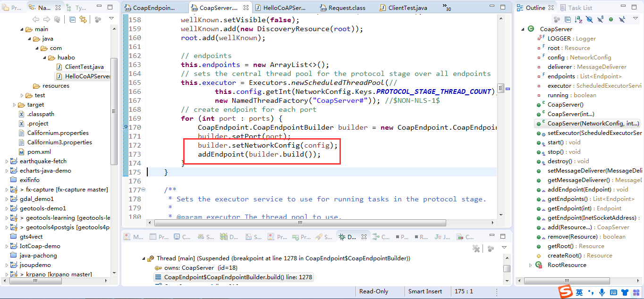
Task: Switch to Task List tab
Action: point(576,8)
